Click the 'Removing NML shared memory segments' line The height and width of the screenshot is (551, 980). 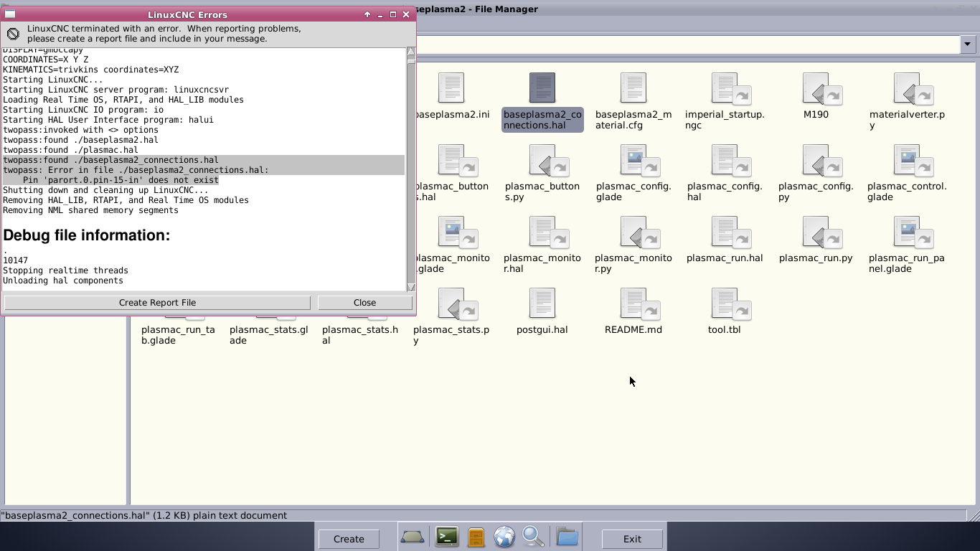pos(90,210)
